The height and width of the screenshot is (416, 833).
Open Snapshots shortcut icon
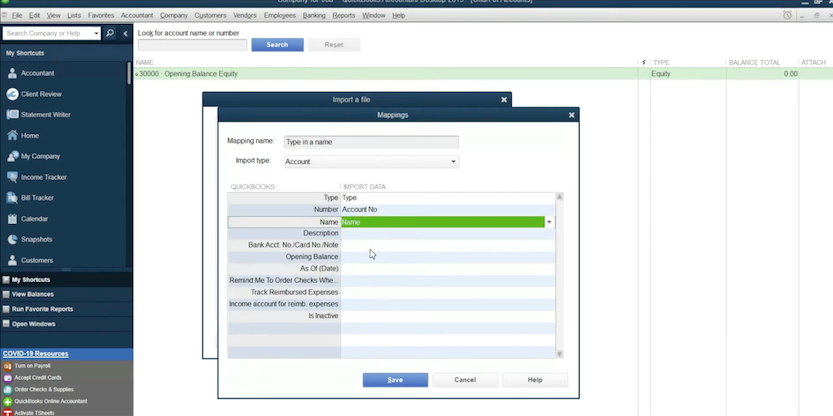(x=12, y=239)
